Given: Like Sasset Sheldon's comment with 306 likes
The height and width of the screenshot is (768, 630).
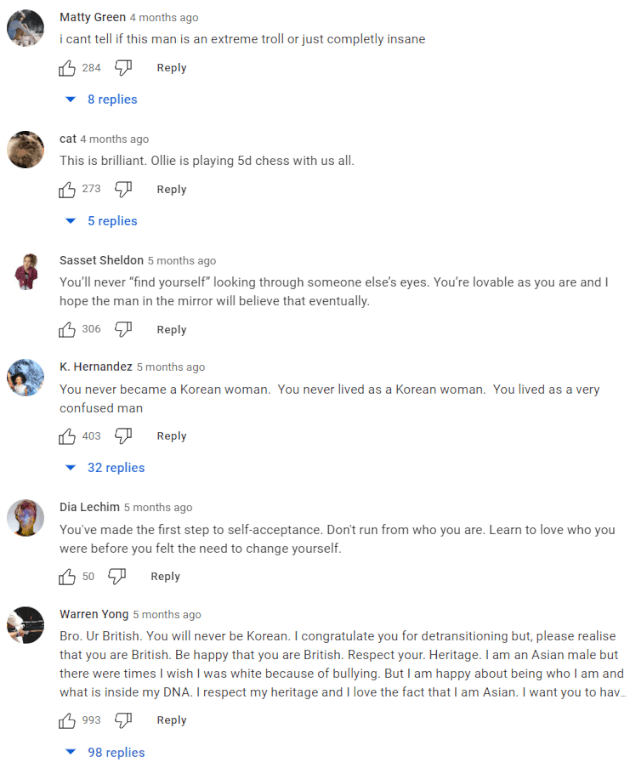Looking at the screenshot, I should tap(67, 330).
